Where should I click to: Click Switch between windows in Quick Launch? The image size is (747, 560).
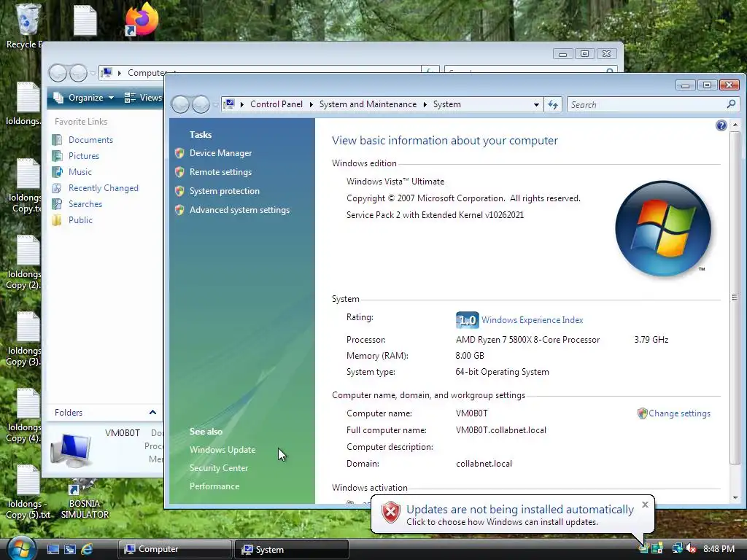tap(70, 549)
